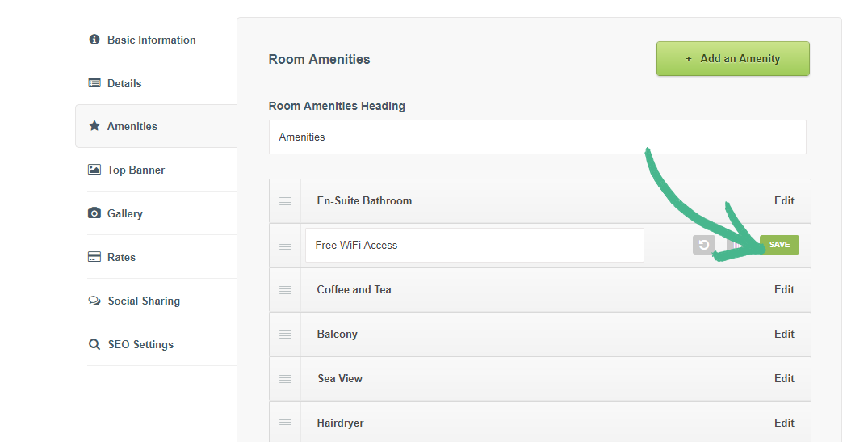This screenshot has height=442, width=868.
Task: Open the Basic Information section
Action: tap(151, 40)
